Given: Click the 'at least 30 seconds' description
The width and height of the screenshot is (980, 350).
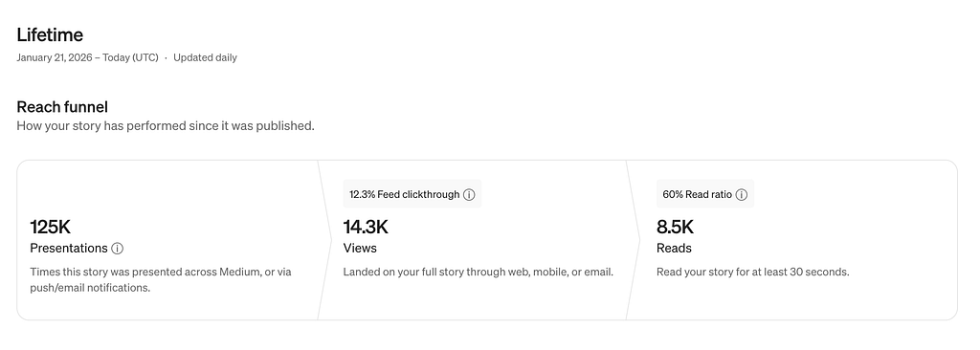Looking at the screenshot, I should coord(752,273).
